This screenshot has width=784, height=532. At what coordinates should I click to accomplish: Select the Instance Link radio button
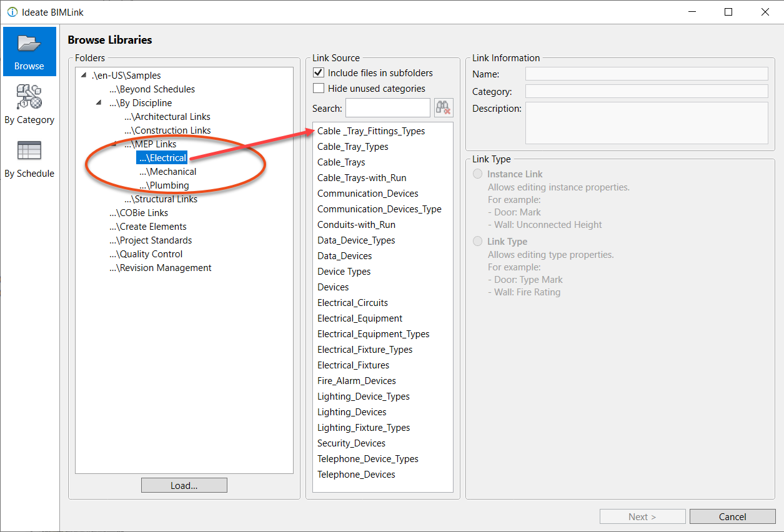pyautogui.click(x=478, y=174)
